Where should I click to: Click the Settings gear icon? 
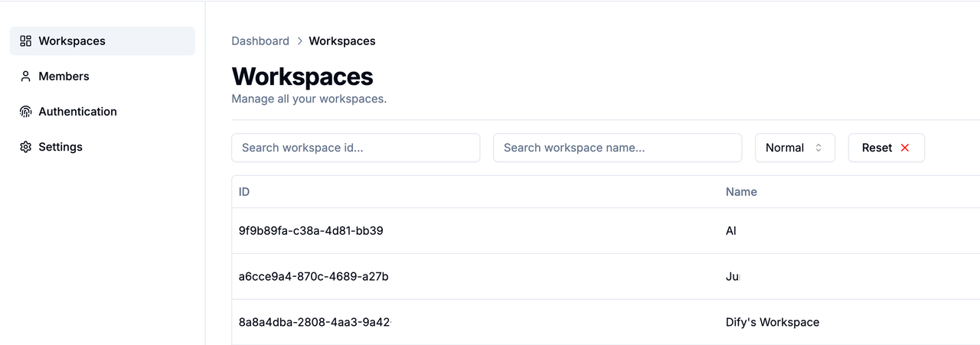click(25, 147)
